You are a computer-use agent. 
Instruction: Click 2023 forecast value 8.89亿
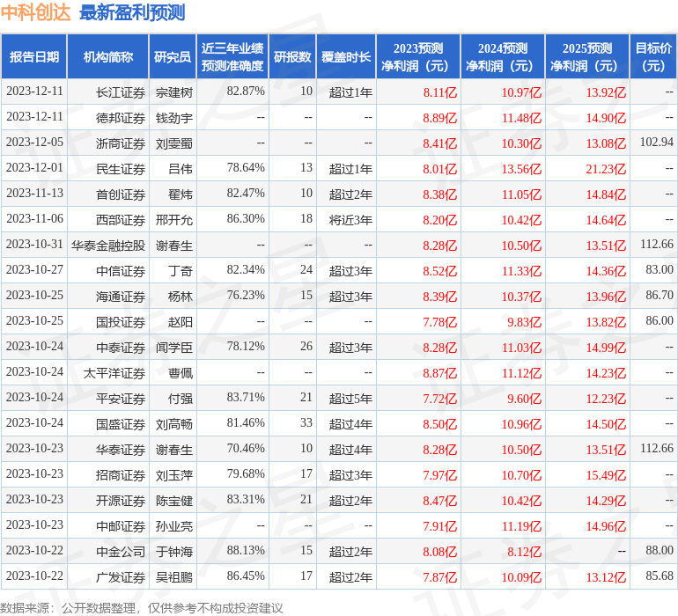439,118
